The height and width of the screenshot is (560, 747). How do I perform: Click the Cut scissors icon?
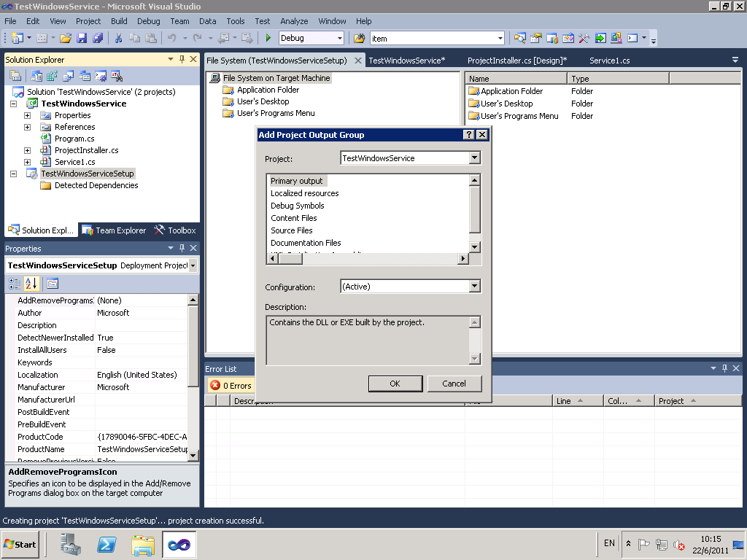pyautogui.click(x=119, y=38)
